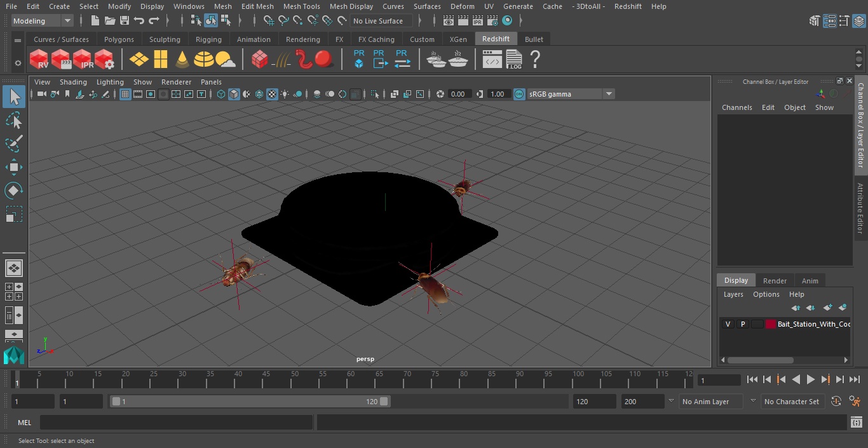The height and width of the screenshot is (448, 868).
Task: Click the red sphere material shelf icon
Action: [x=325, y=60]
